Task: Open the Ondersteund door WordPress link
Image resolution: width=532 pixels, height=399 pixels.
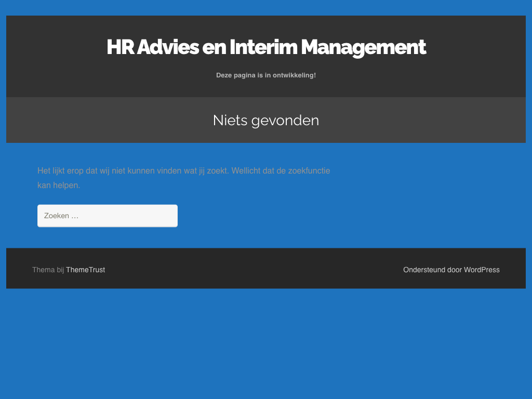Action: click(x=451, y=270)
